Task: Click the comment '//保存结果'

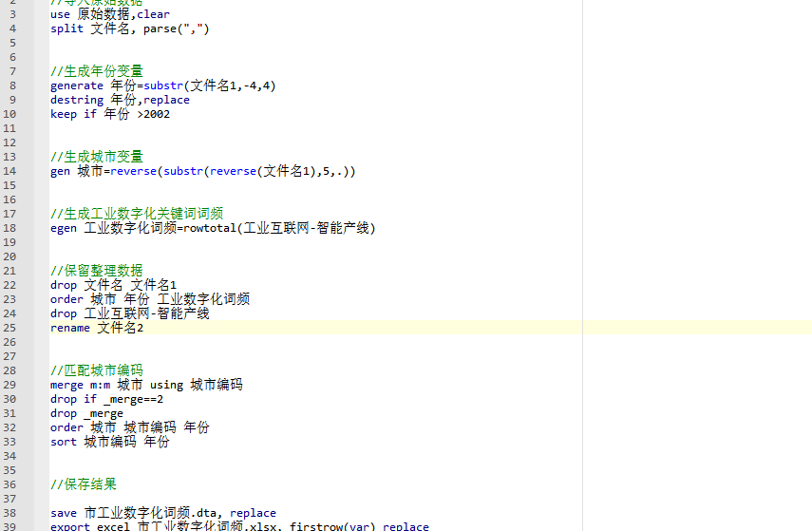Action: tap(84, 484)
